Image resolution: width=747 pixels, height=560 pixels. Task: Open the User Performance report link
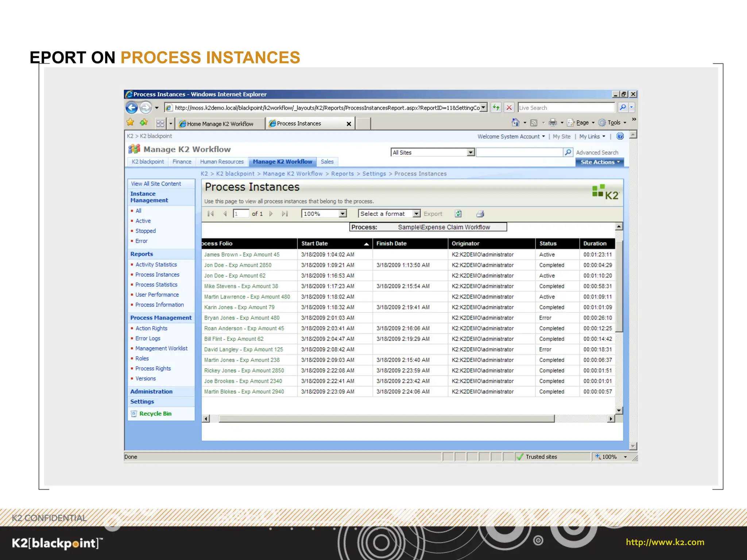157,295
